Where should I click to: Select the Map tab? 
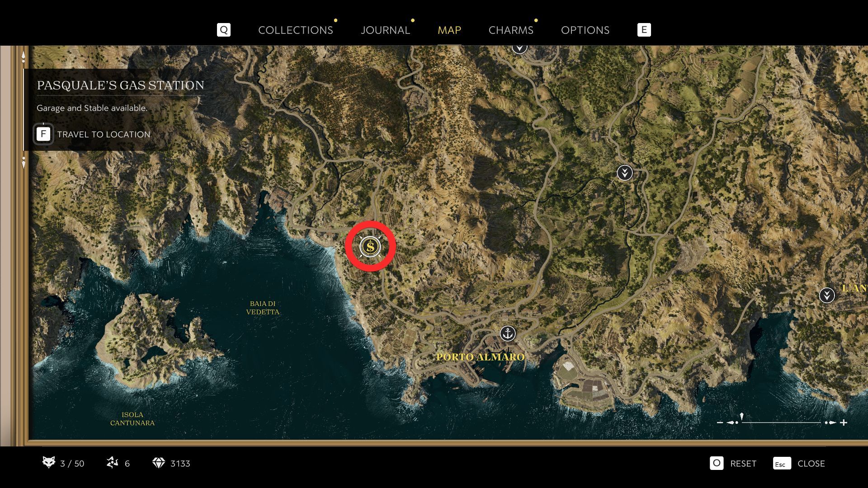click(x=449, y=30)
